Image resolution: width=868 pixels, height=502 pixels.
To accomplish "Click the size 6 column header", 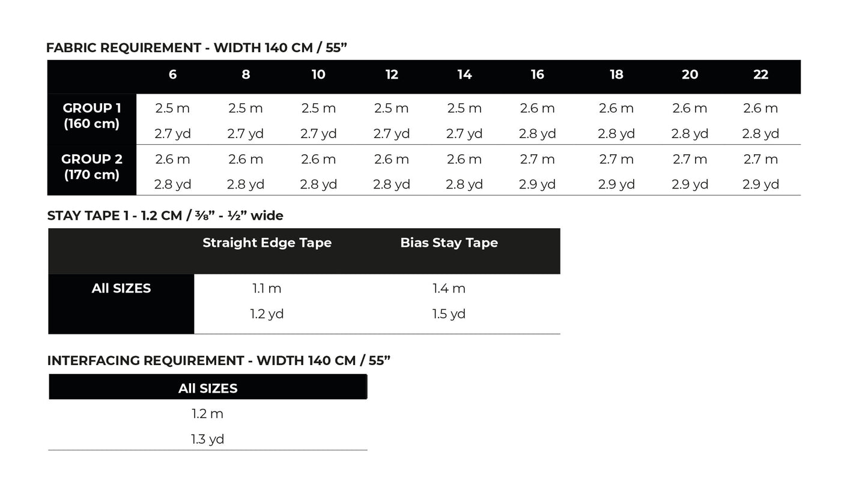I will (x=172, y=74).
